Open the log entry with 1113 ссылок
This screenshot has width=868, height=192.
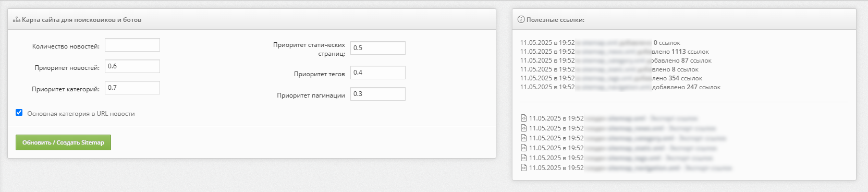pos(615,52)
